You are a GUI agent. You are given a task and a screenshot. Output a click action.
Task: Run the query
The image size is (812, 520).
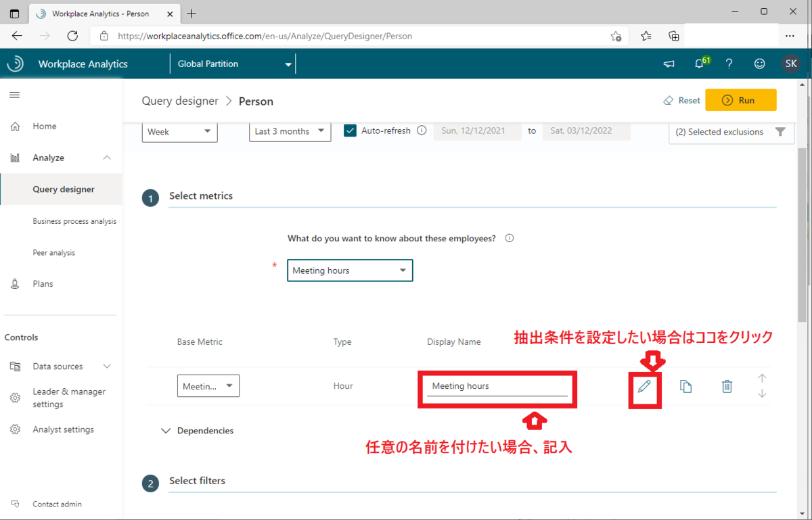(740, 100)
